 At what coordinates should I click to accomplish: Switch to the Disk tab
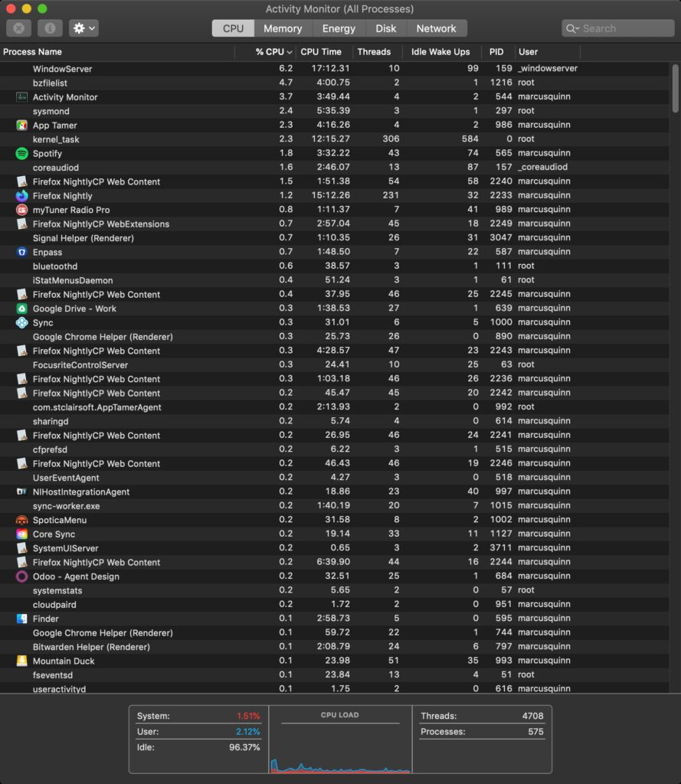click(386, 28)
